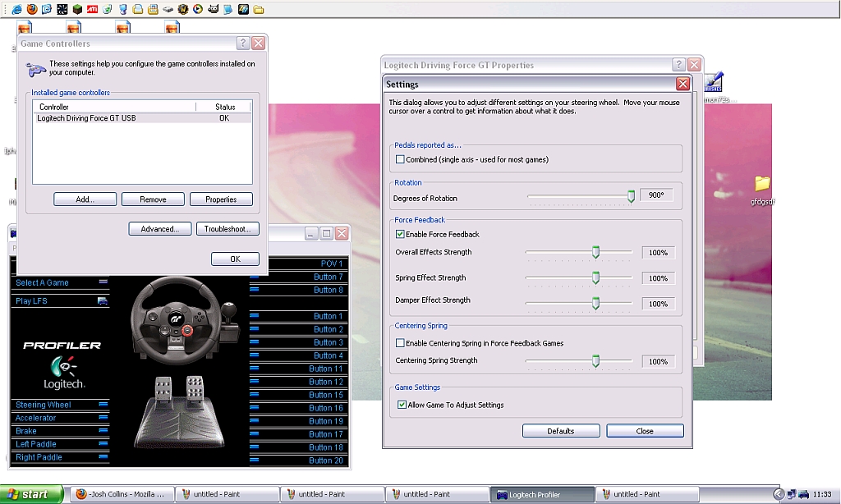Open Button 7 assignment in Profiler
Viewport: 841px width, 504px height.
(x=299, y=277)
